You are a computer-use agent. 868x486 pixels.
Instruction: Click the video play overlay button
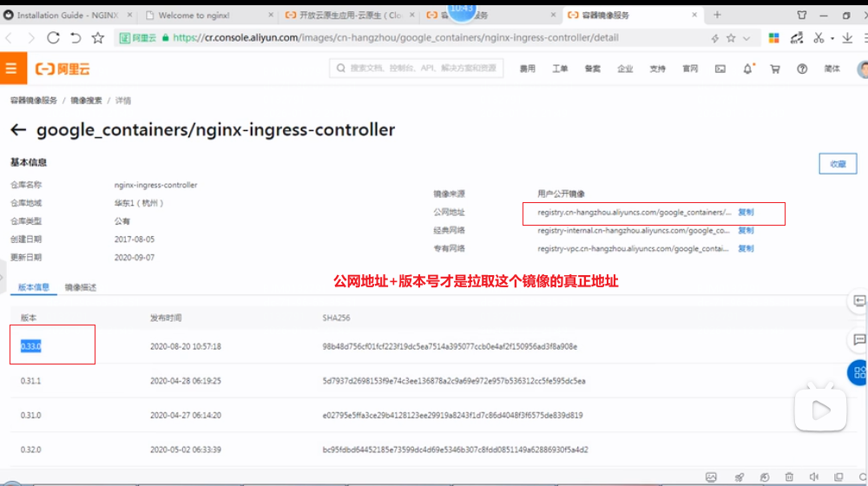click(820, 410)
